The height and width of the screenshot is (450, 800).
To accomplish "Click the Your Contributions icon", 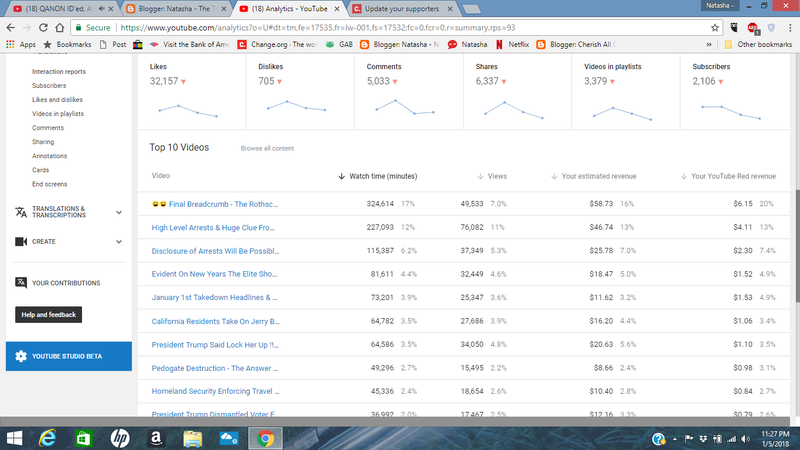I will tap(22, 283).
